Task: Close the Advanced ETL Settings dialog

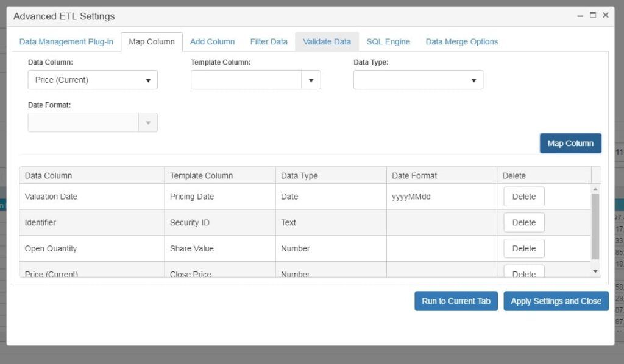Action: click(605, 16)
